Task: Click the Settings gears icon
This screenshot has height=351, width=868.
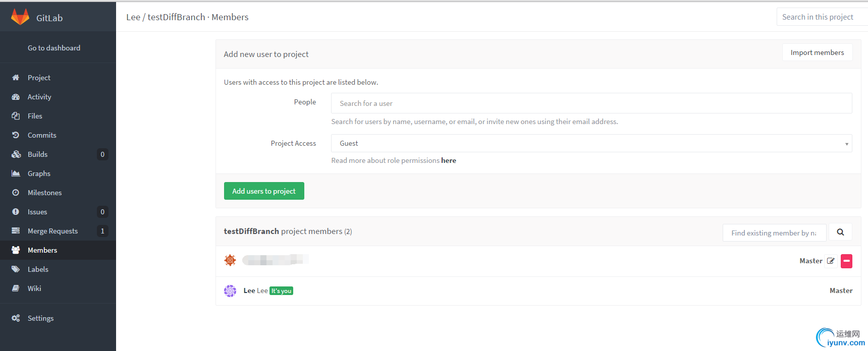Action: pos(16,318)
